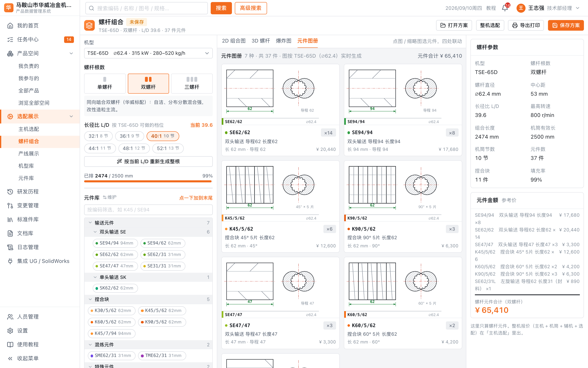
Task: Click the 收起菜单 double-chevron icon
Action: coord(10,358)
